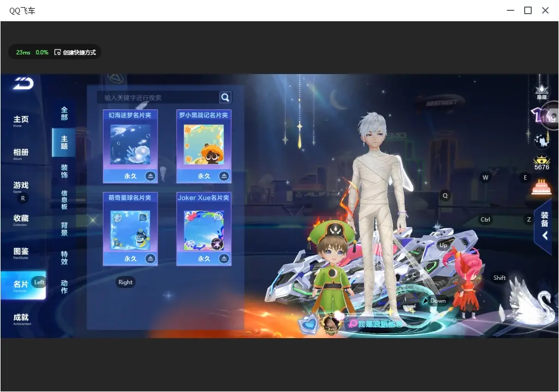Minimize the QQ飞车 window
The height and width of the screenshot is (392, 559).
(511, 11)
